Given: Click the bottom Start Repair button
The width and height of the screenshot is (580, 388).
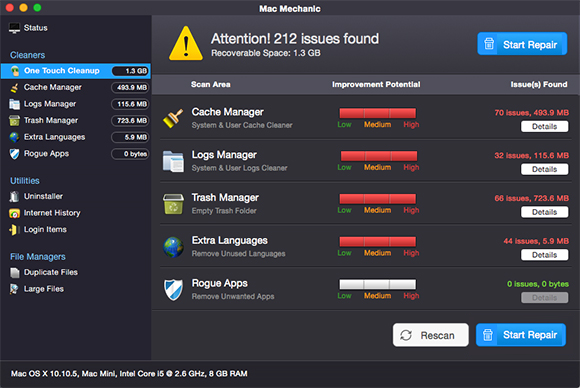Looking at the screenshot, I should click(521, 335).
